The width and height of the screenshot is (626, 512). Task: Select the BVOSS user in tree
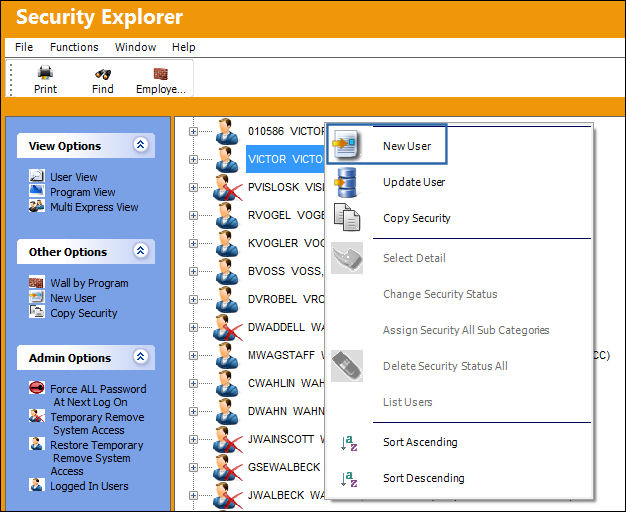tap(286, 271)
